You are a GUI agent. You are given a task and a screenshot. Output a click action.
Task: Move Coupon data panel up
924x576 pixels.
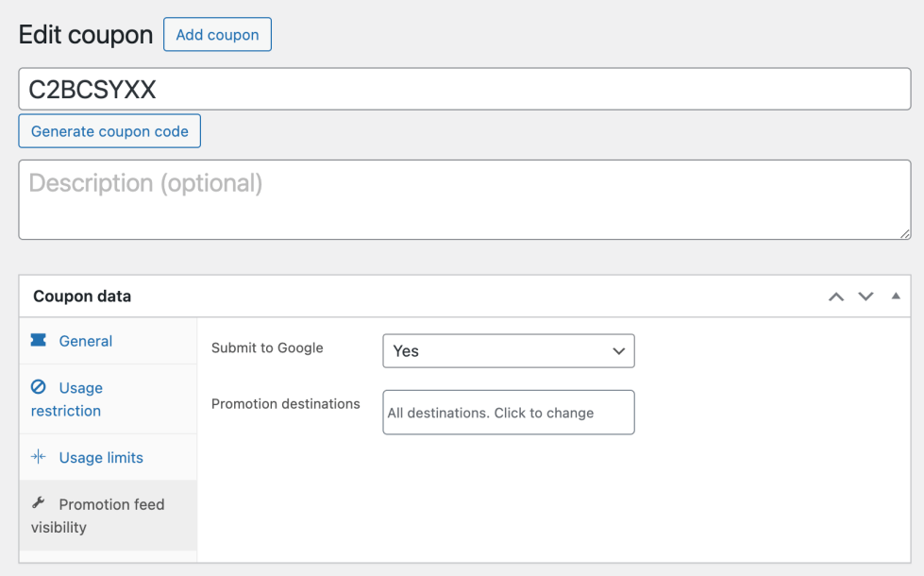835,296
